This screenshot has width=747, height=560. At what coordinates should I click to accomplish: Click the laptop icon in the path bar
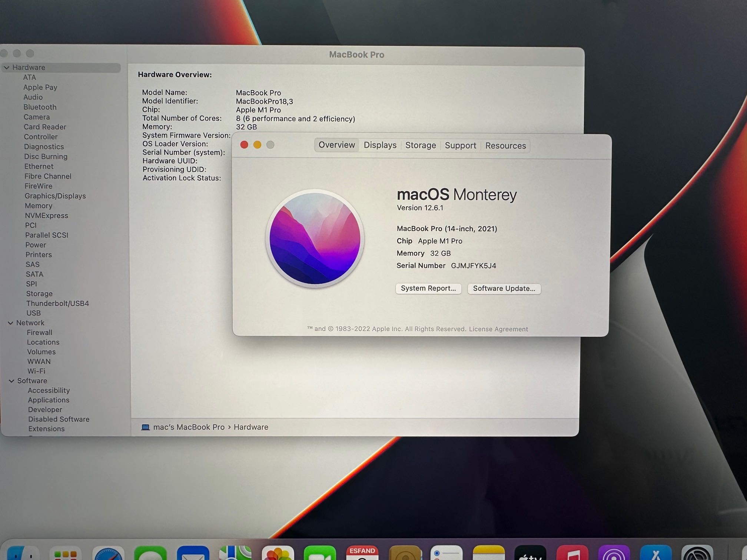[x=146, y=427]
